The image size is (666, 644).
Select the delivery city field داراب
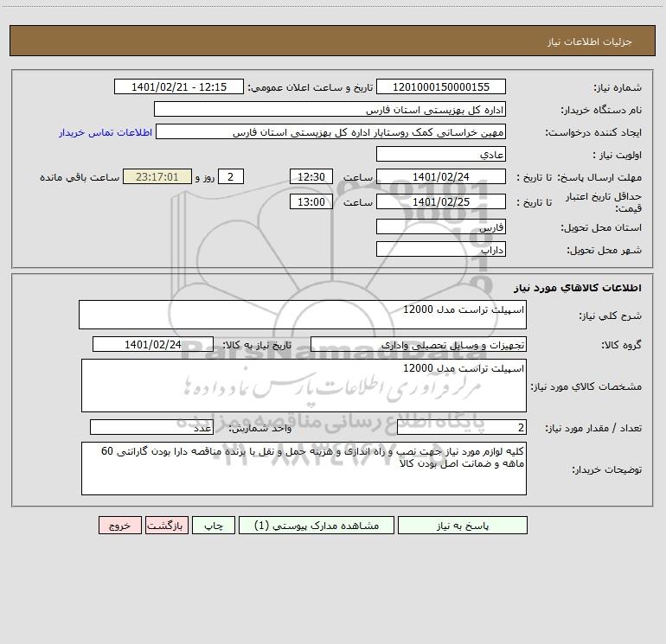click(x=441, y=249)
